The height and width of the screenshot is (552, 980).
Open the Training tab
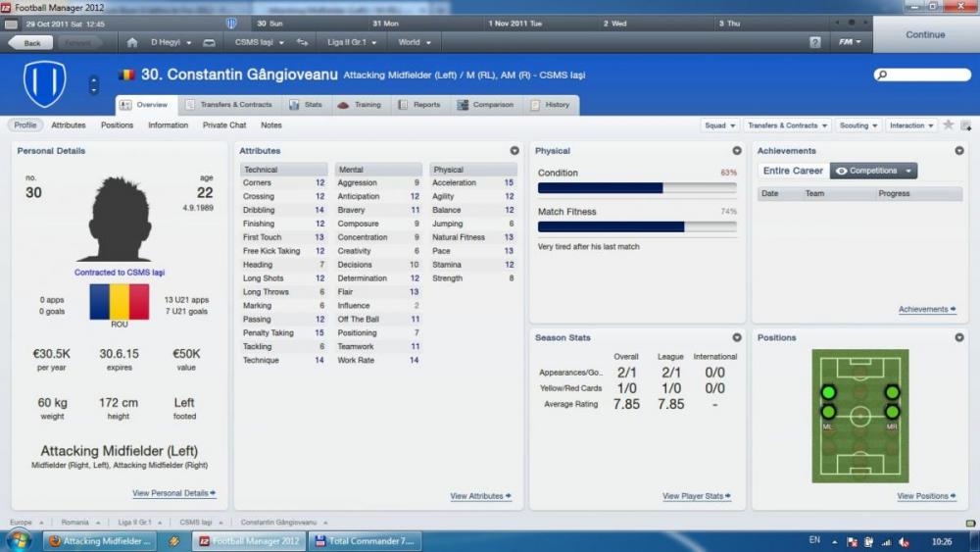360,105
